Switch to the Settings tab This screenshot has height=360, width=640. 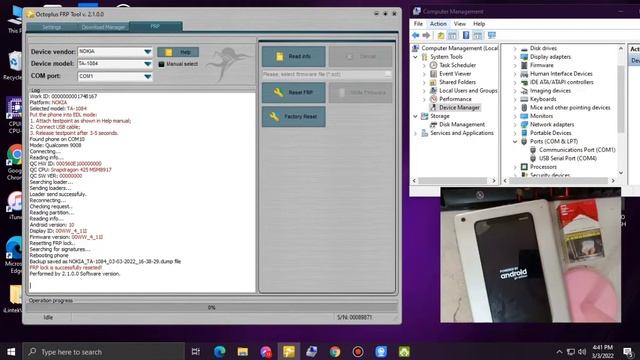pos(51,27)
